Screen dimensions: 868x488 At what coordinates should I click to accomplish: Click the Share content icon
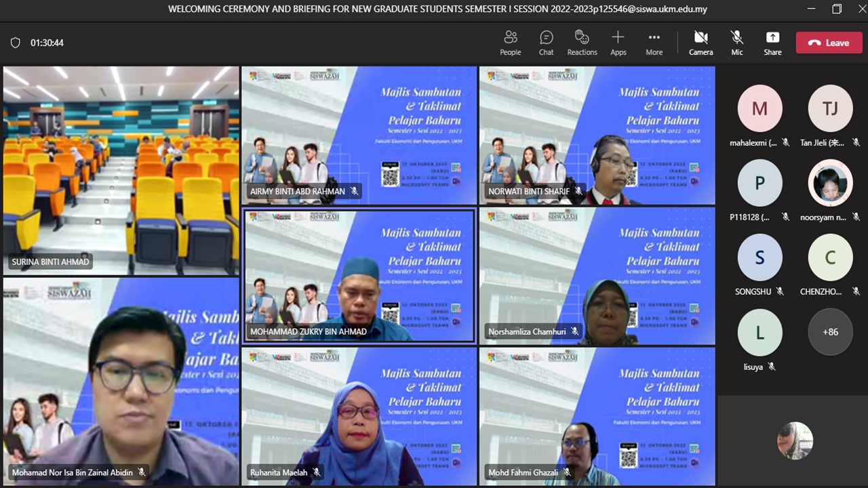pos(772,43)
